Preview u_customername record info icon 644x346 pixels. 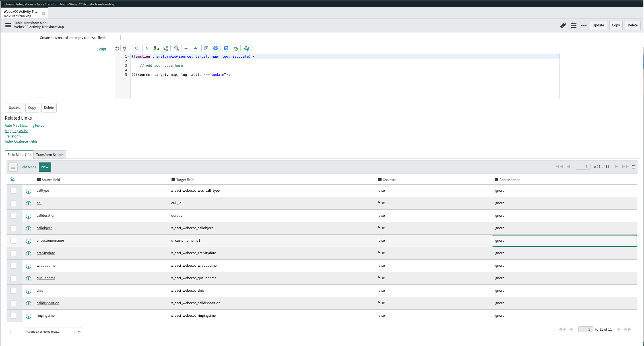tap(28, 241)
